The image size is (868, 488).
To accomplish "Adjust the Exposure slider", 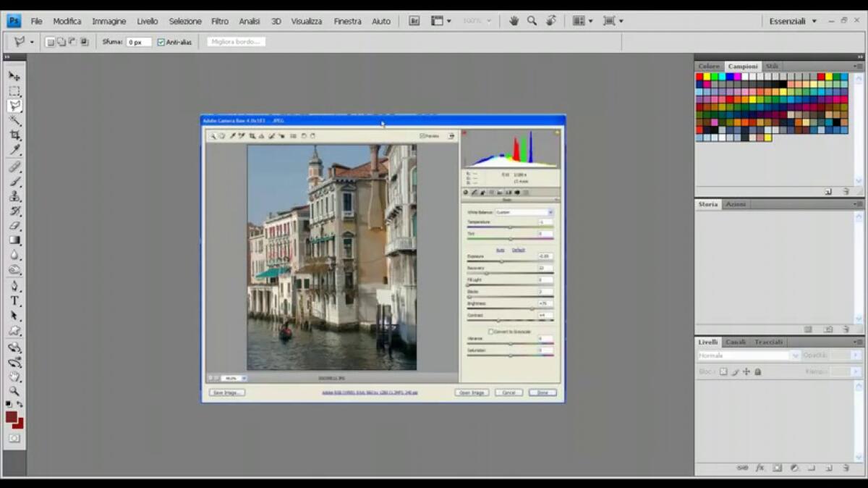I will 502,261.
